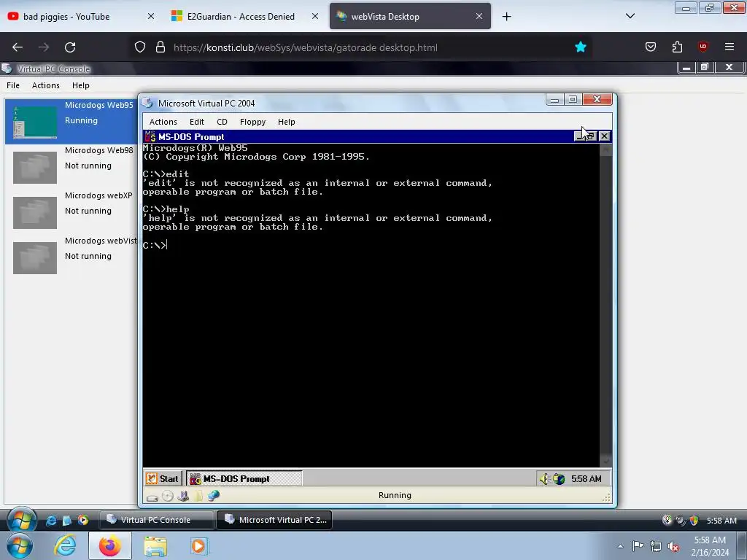
Task: Click the hard disk icon in Virtual PC status bar
Action: pos(152,497)
